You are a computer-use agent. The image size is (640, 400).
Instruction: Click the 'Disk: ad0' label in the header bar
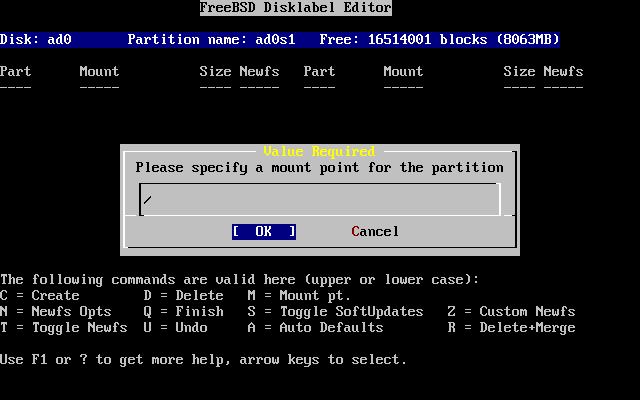(x=36, y=39)
